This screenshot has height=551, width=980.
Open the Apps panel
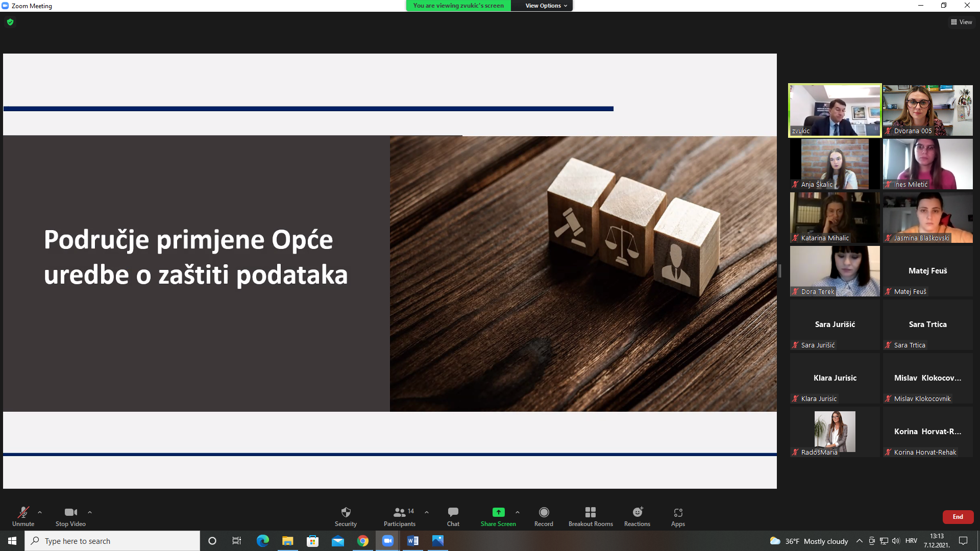pyautogui.click(x=678, y=516)
